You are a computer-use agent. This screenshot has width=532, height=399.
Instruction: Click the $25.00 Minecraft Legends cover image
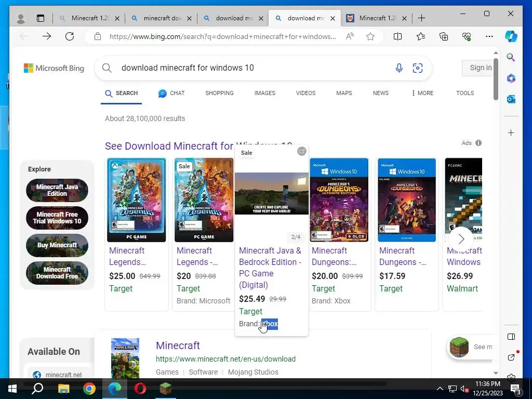(x=137, y=200)
